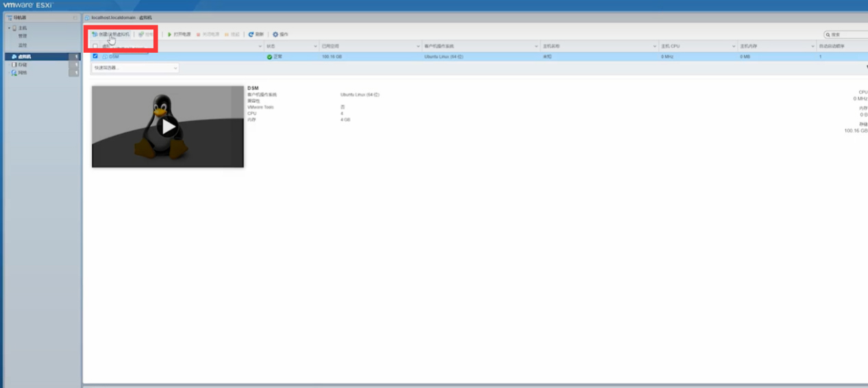Click the 打开电源 power-on button

point(179,34)
